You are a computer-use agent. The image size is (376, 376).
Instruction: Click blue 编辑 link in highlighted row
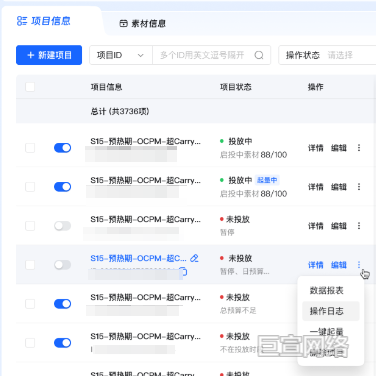click(x=339, y=265)
